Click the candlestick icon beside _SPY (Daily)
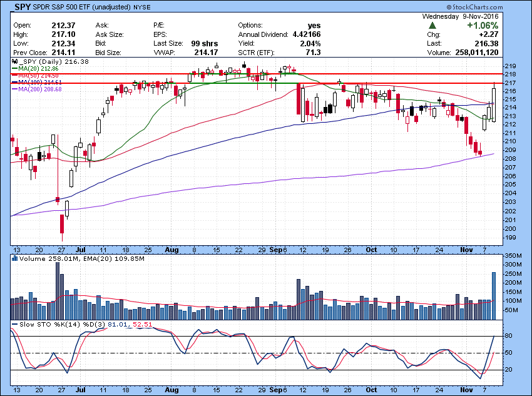 pos(14,62)
